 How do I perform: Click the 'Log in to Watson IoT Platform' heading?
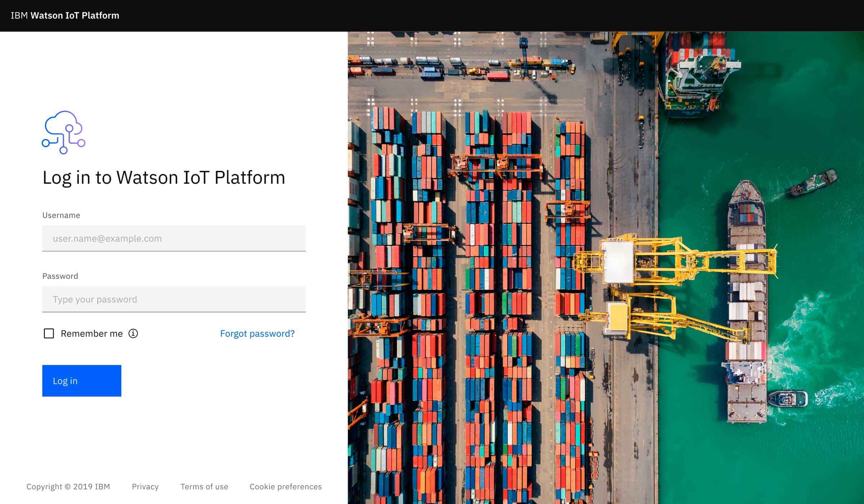[164, 178]
